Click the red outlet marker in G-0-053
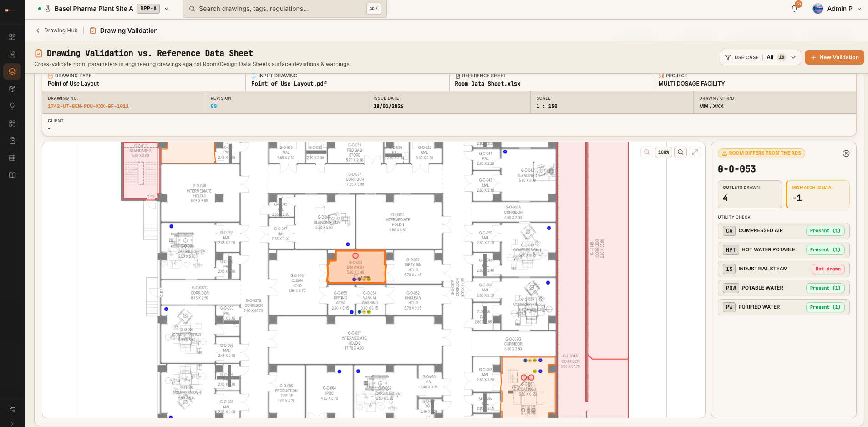 coord(355,256)
